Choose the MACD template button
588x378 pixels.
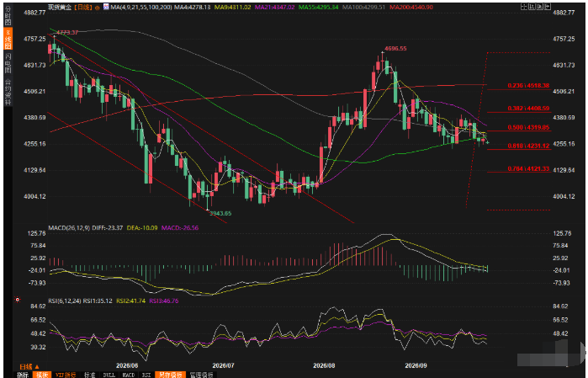[129, 375]
